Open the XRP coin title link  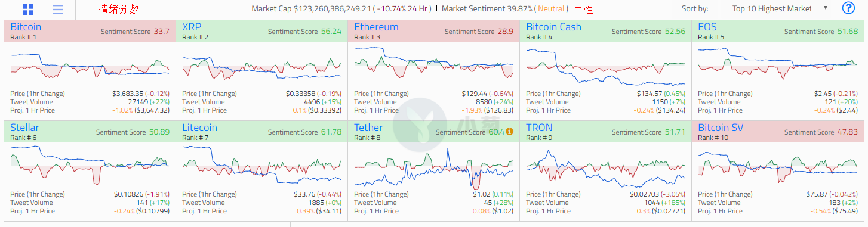192,27
